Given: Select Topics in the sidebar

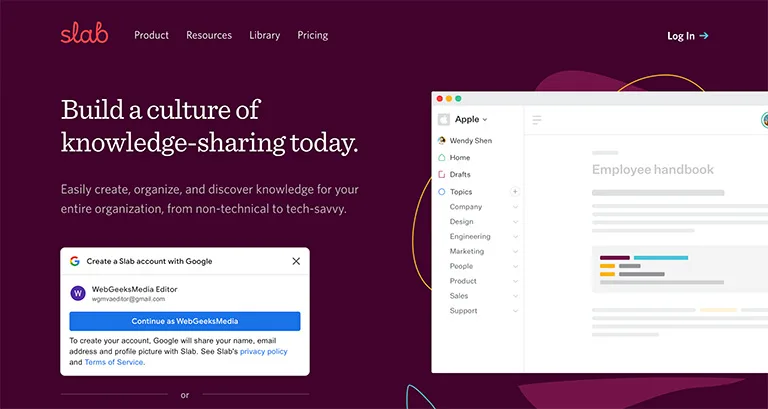Looking at the screenshot, I should (x=461, y=192).
